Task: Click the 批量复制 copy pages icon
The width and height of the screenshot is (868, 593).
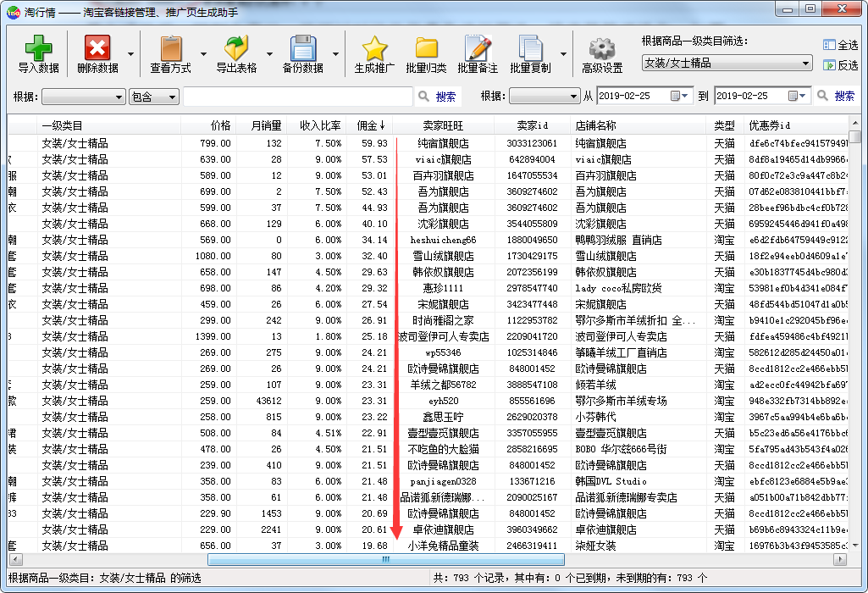Action: coord(530,47)
